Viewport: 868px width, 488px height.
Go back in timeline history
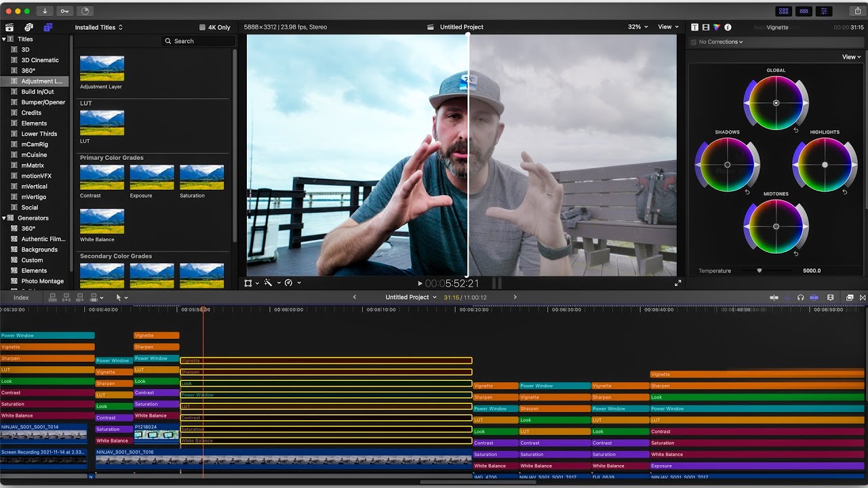coord(354,298)
